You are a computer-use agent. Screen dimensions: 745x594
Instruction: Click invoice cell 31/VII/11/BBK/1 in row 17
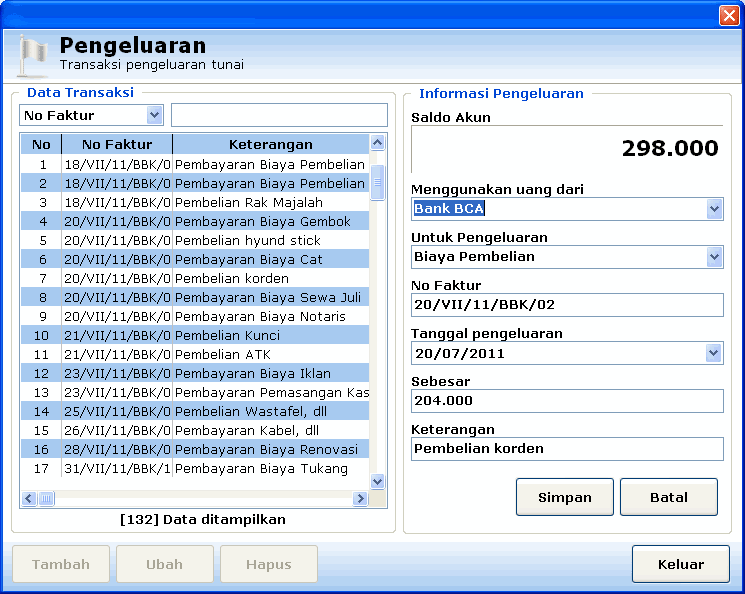pyautogui.click(x=117, y=469)
